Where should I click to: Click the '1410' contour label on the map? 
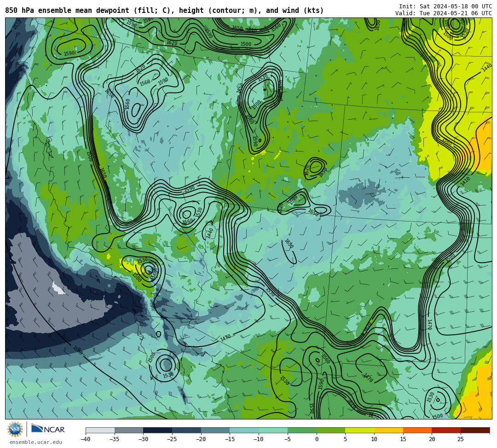click(x=465, y=181)
